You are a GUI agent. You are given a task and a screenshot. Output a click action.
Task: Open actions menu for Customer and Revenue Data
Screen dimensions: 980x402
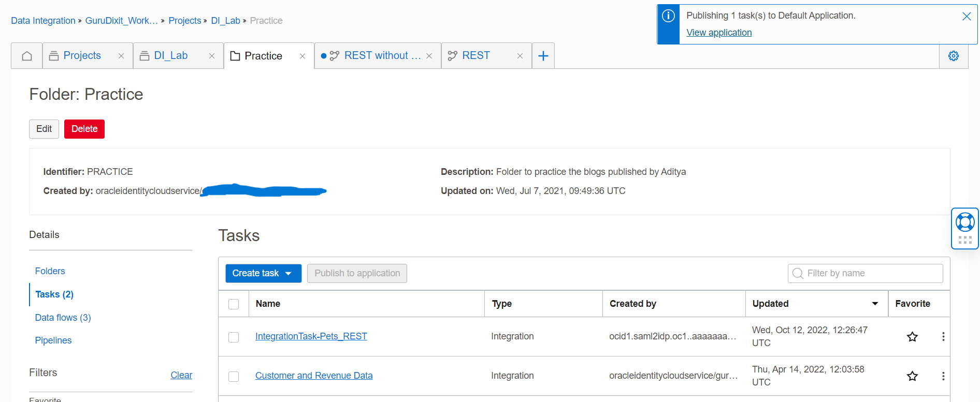pyautogui.click(x=943, y=376)
